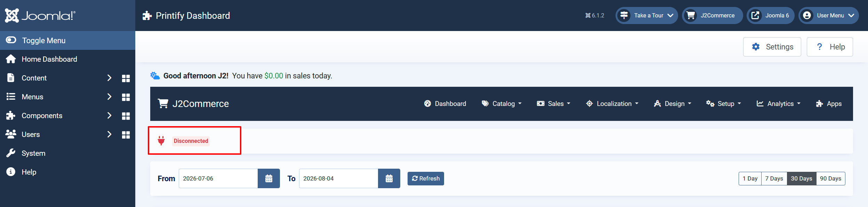The height and width of the screenshot is (207, 868).
Task: Select the 90 Days range
Action: coord(831,178)
